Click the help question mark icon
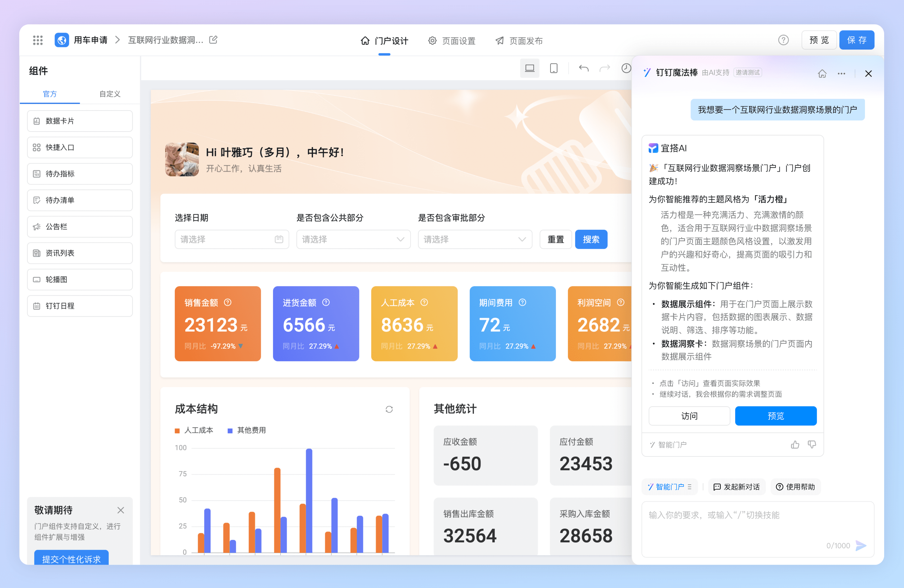904x588 pixels. (x=783, y=40)
